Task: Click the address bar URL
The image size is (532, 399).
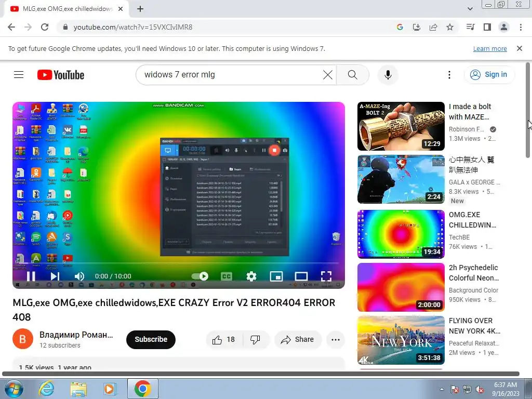Action: [133, 27]
